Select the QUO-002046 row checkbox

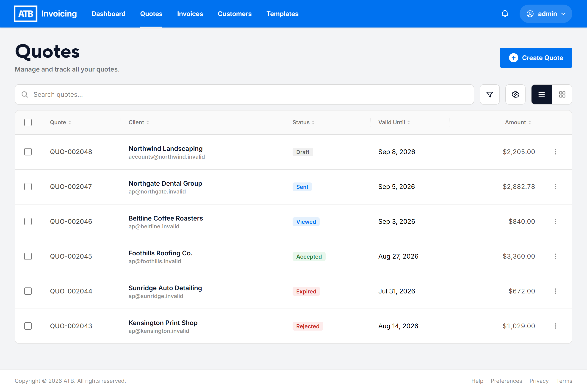tap(28, 221)
